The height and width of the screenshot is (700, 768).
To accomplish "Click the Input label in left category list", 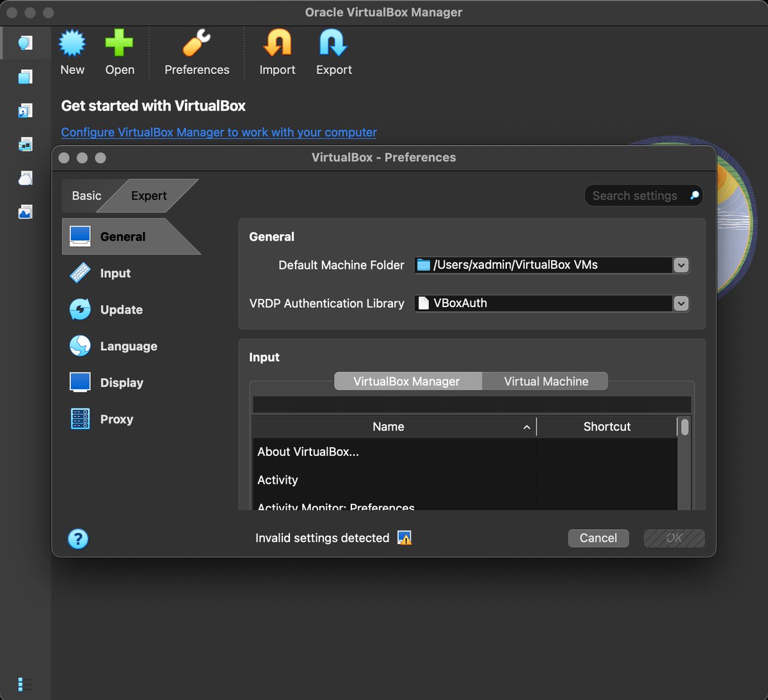I will 115,273.
